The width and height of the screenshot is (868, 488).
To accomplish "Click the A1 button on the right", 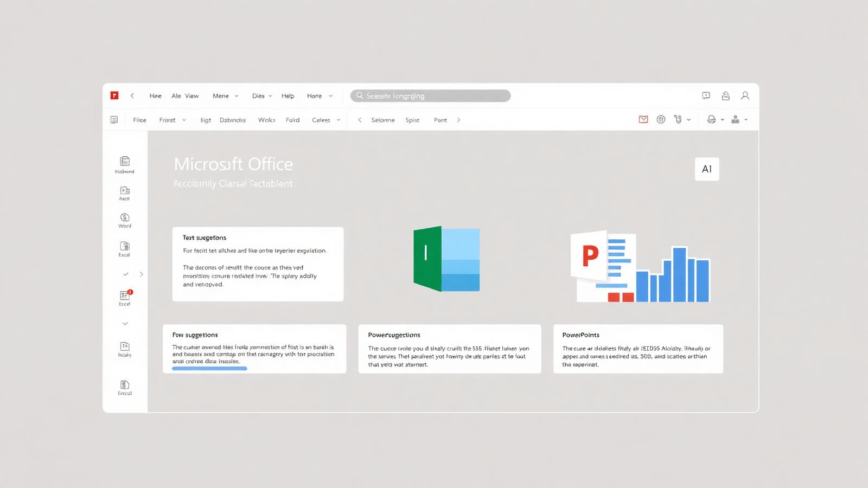I will tap(707, 169).
